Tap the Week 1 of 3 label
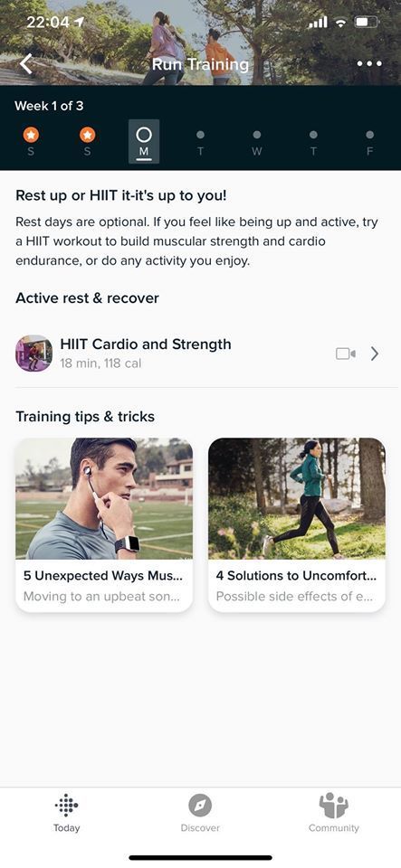Image resolution: width=401 pixels, height=868 pixels. click(49, 106)
